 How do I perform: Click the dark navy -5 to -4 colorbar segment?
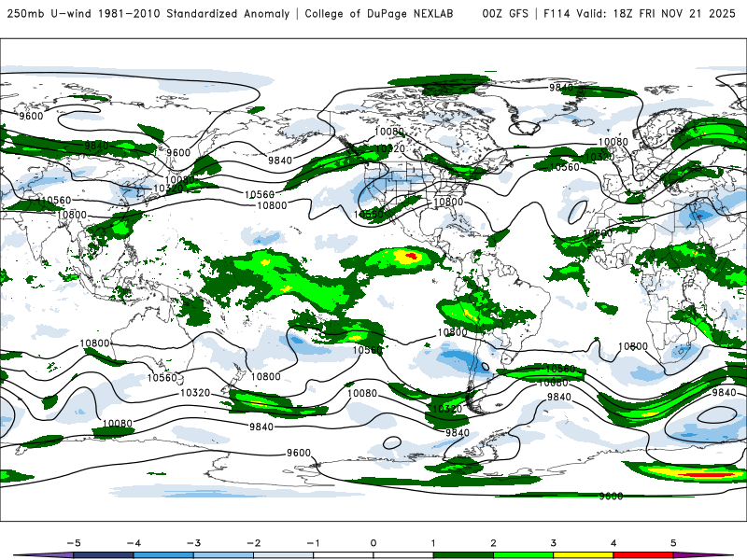104,555
